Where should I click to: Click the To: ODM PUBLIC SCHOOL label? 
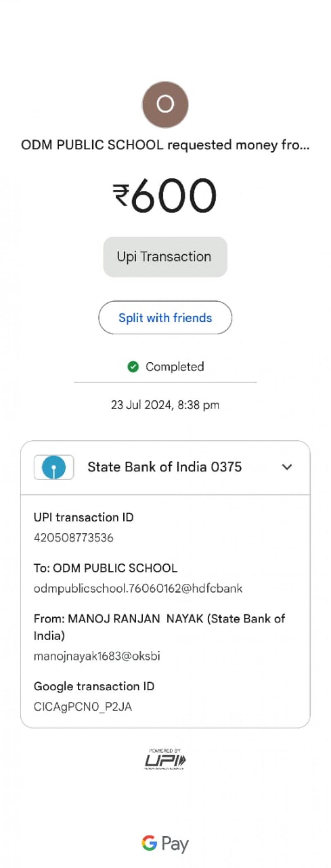coord(106,568)
